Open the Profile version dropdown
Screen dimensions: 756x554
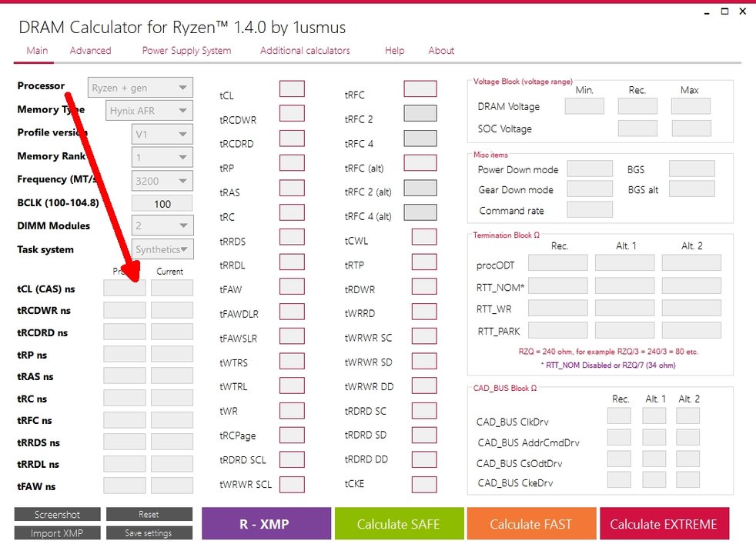(x=162, y=134)
